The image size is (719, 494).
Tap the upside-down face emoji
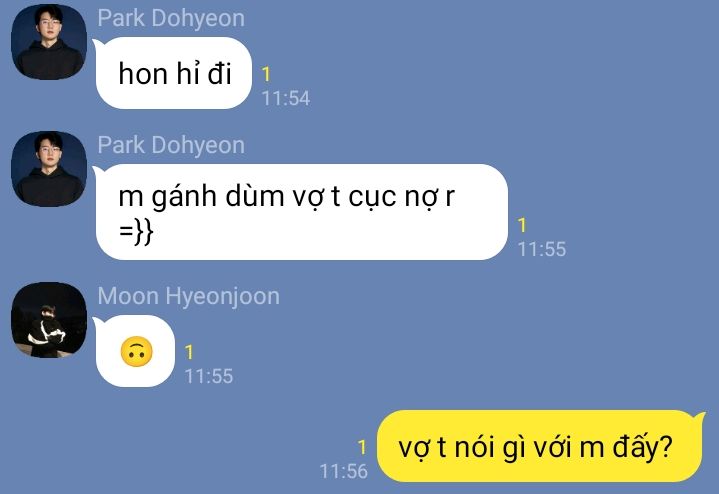click(136, 352)
